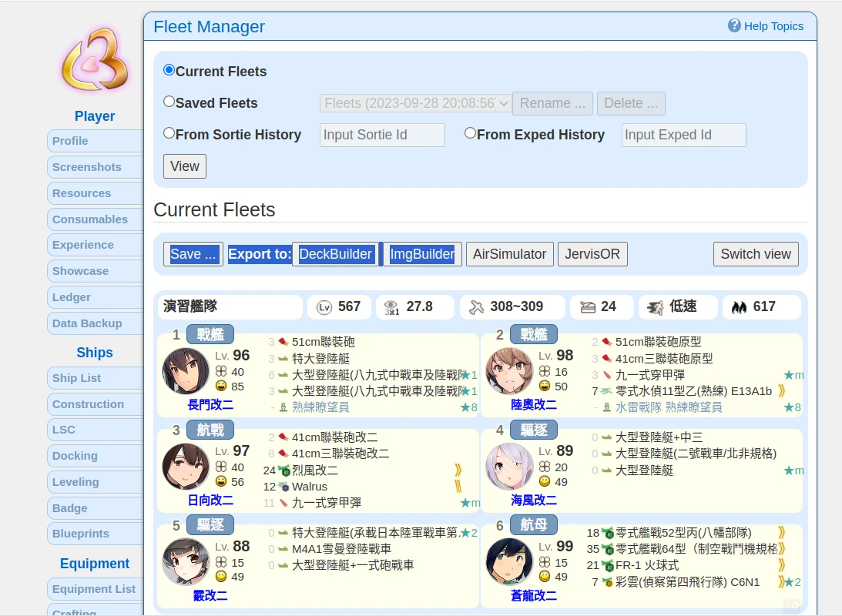This screenshot has width=842, height=616.
Task: Export fleet to DeckBuilder
Action: [336, 254]
